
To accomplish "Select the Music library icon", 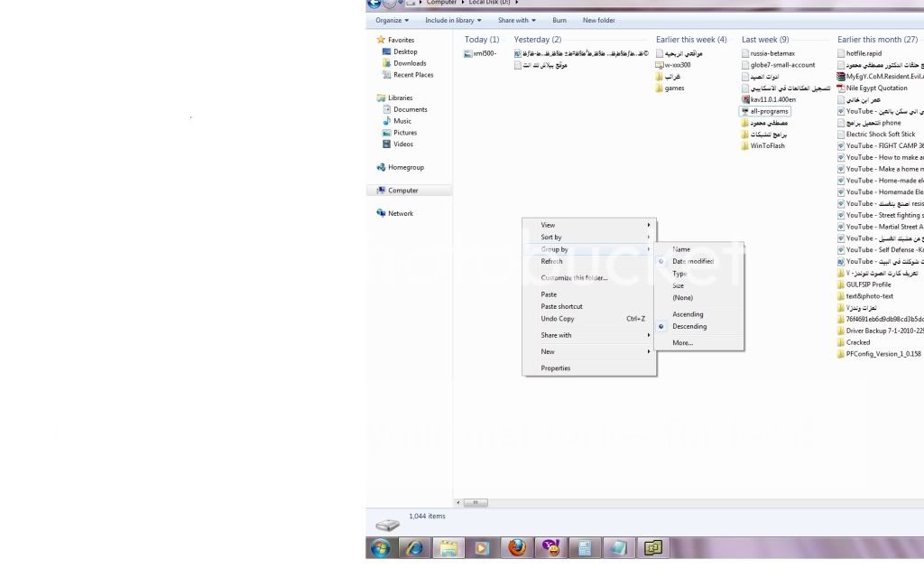I will pyautogui.click(x=386, y=121).
